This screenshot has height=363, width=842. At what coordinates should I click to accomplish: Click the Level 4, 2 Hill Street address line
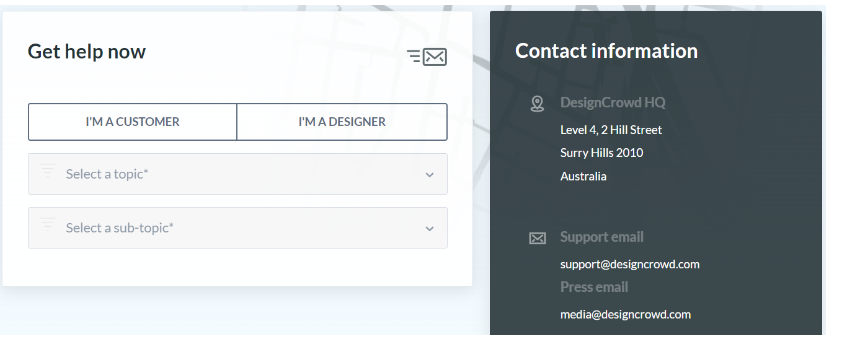click(x=611, y=129)
